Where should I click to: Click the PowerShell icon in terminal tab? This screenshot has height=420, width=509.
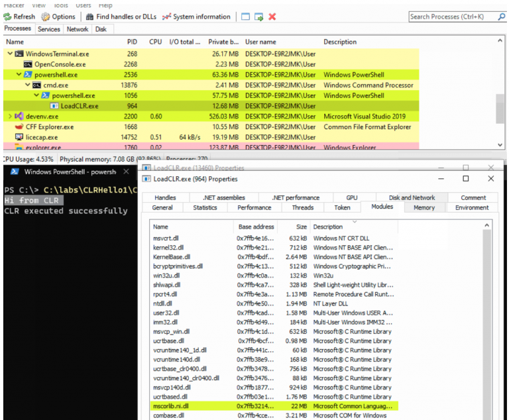(x=15, y=172)
